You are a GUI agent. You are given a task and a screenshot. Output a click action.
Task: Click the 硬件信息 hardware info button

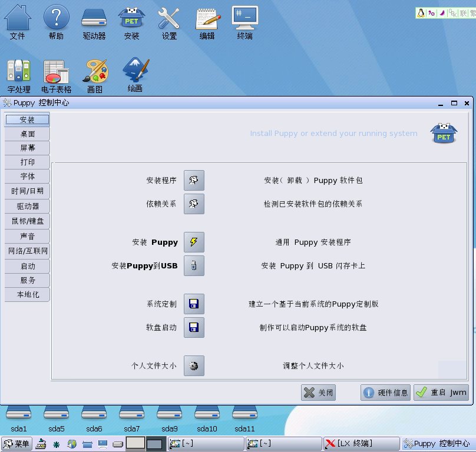pyautogui.click(x=386, y=393)
